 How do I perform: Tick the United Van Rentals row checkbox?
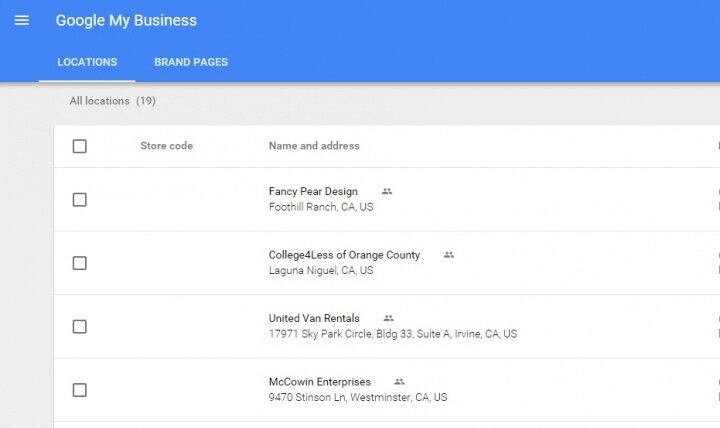pyautogui.click(x=79, y=327)
